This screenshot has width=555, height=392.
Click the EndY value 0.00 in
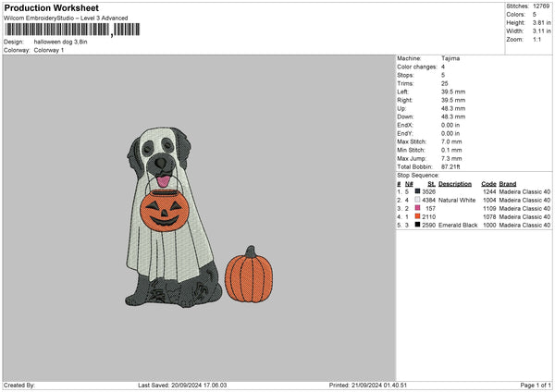[x=450, y=133]
